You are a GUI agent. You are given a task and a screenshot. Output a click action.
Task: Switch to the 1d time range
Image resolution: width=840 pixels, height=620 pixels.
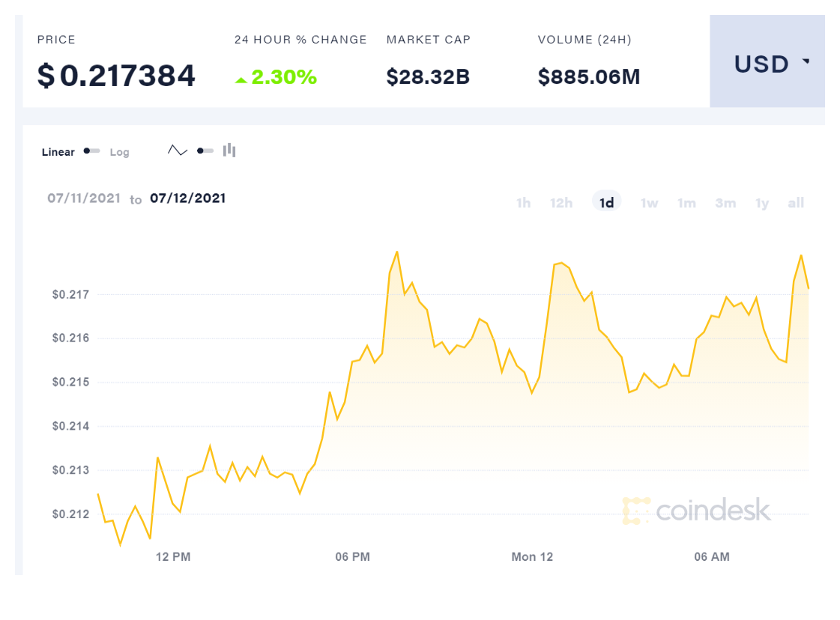(x=606, y=203)
